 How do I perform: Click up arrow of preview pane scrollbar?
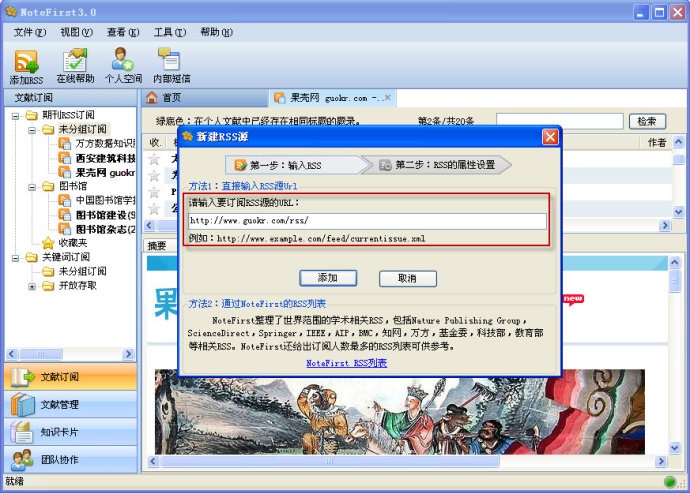coord(675,263)
